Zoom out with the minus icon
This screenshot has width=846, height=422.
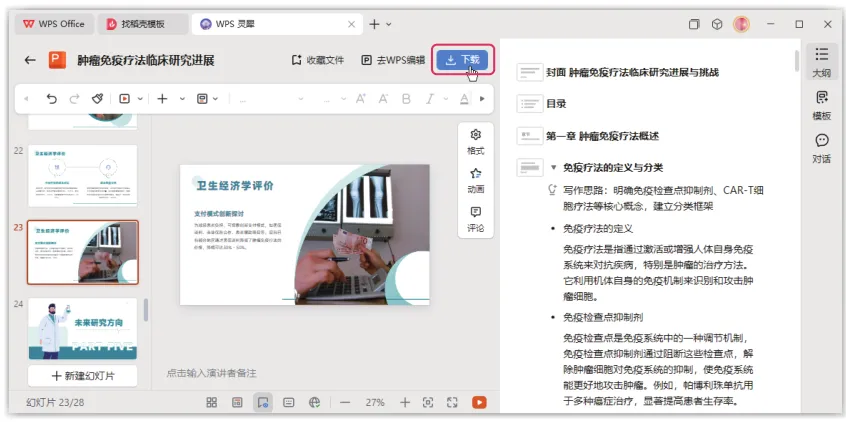[345, 403]
